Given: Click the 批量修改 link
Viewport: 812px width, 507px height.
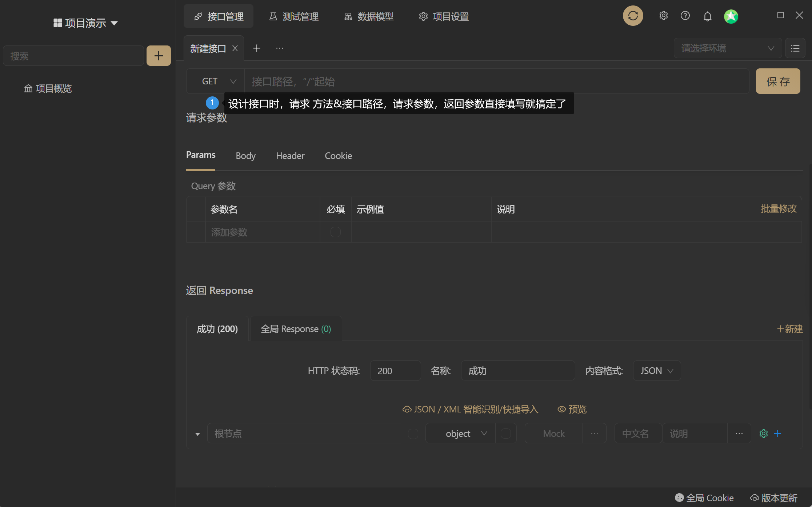Looking at the screenshot, I should pos(779,209).
